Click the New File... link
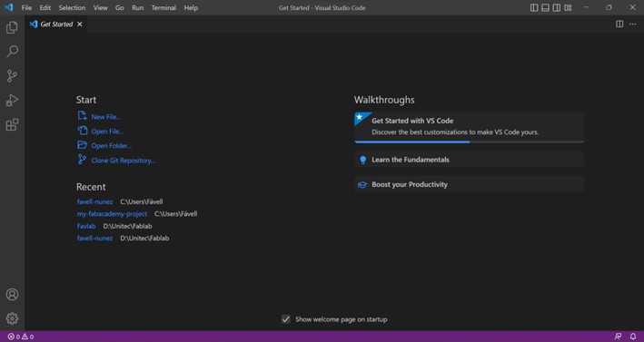The image size is (644, 342). coord(105,117)
